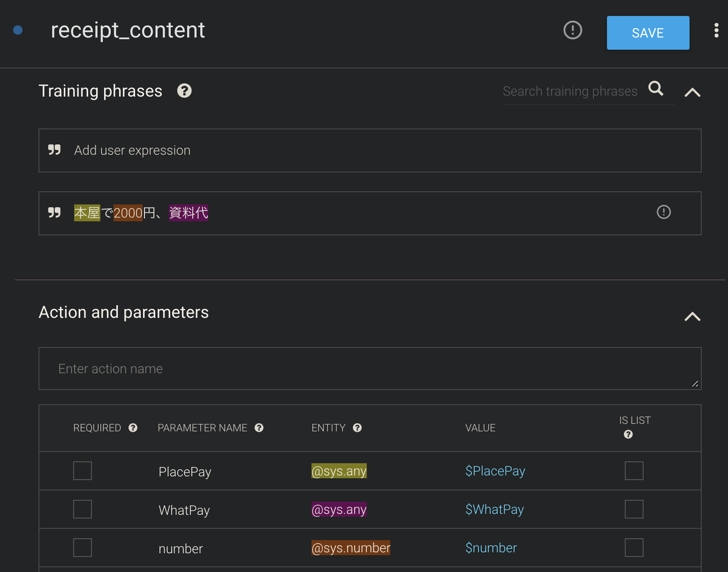The image size is (728, 572).
Task: Click the IS LIST help icon
Action: 628,435
